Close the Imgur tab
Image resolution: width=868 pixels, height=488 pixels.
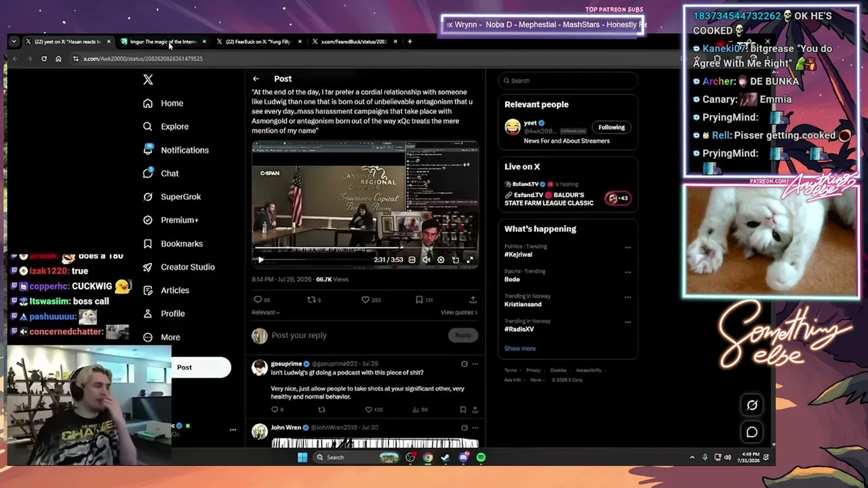click(x=204, y=41)
